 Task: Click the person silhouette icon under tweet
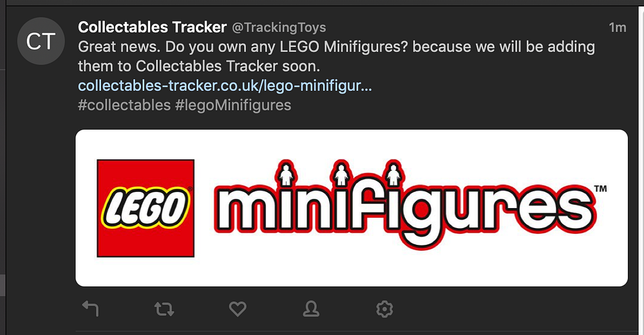coord(311,309)
